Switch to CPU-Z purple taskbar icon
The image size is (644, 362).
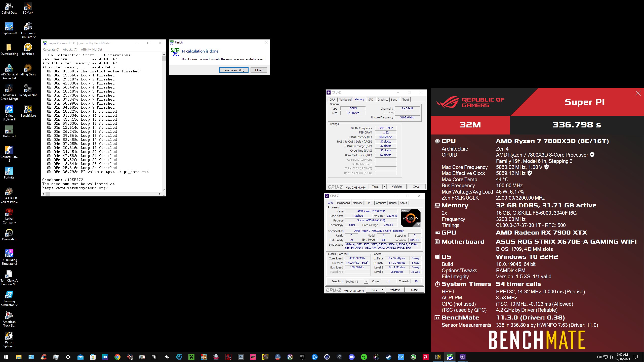click(462, 357)
